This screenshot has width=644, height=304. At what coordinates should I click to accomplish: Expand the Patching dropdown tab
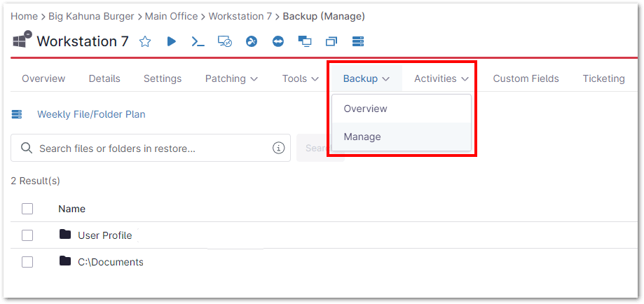click(231, 78)
